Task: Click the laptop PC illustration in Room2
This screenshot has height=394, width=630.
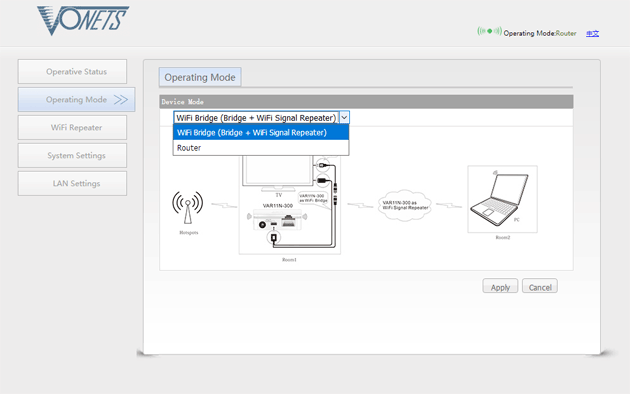Action: tap(499, 198)
